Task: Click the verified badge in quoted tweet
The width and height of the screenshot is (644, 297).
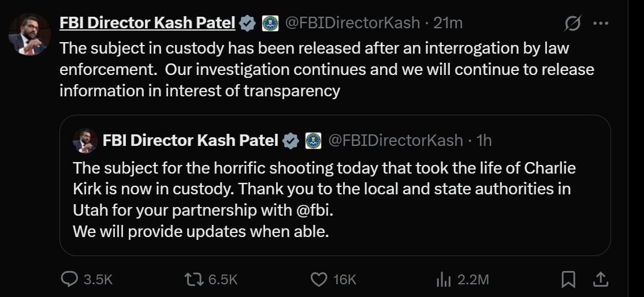Action: point(291,140)
